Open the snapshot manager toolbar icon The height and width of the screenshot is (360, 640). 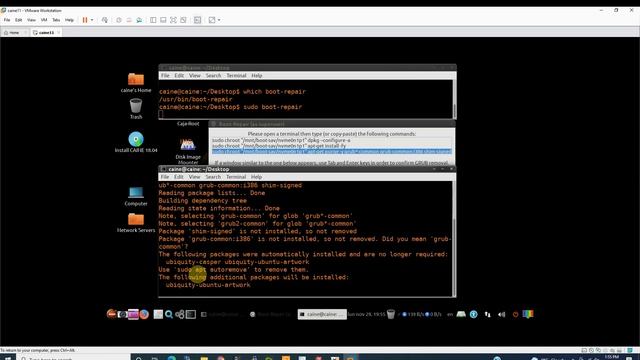(139, 20)
